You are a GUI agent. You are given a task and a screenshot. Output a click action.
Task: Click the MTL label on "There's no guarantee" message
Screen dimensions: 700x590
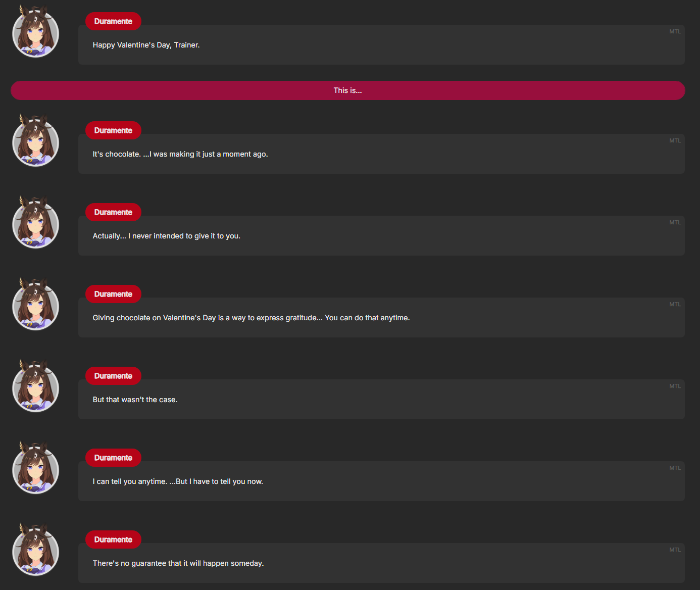click(x=675, y=550)
